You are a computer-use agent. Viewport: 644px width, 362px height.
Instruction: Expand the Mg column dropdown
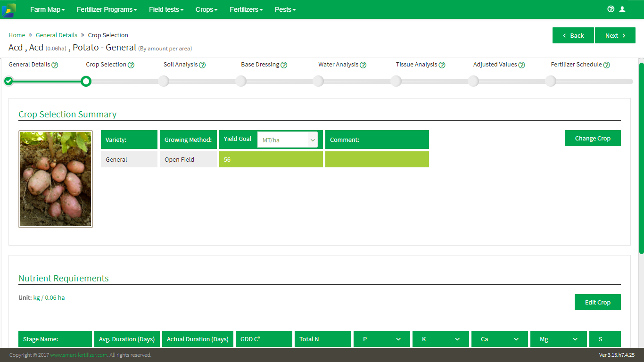pos(559,339)
